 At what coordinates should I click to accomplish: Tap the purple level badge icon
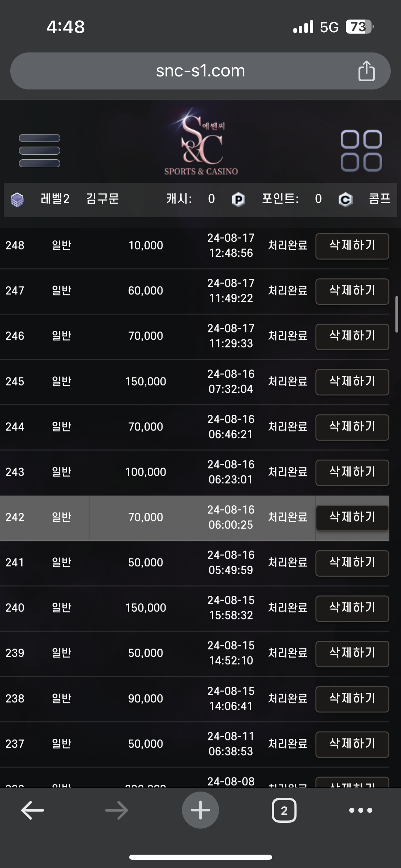point(17,199)
